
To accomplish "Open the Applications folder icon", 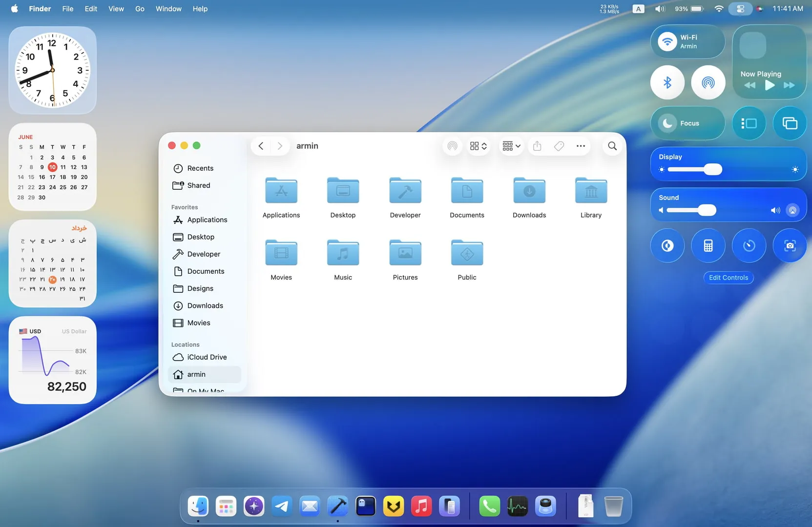I will pos(281,190).
